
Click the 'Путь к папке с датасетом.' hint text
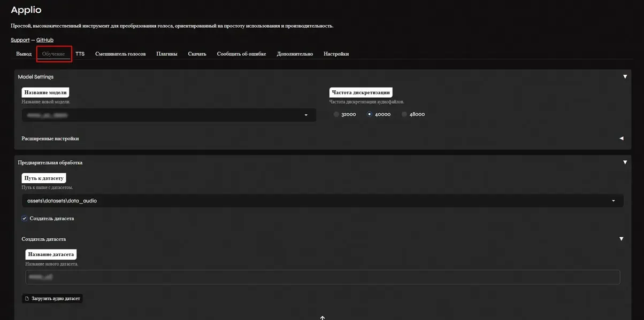click(47, 188)
